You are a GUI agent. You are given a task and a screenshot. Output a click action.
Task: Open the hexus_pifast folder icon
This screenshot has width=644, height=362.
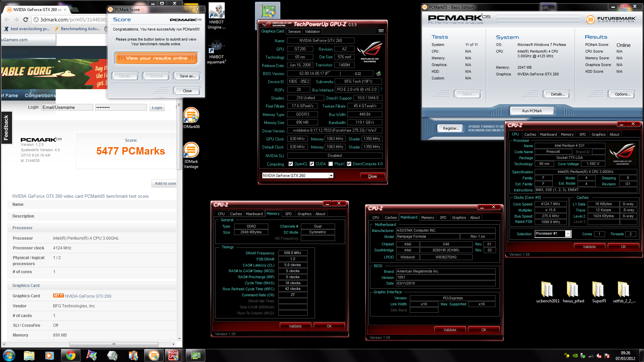[x=573, y=292]
